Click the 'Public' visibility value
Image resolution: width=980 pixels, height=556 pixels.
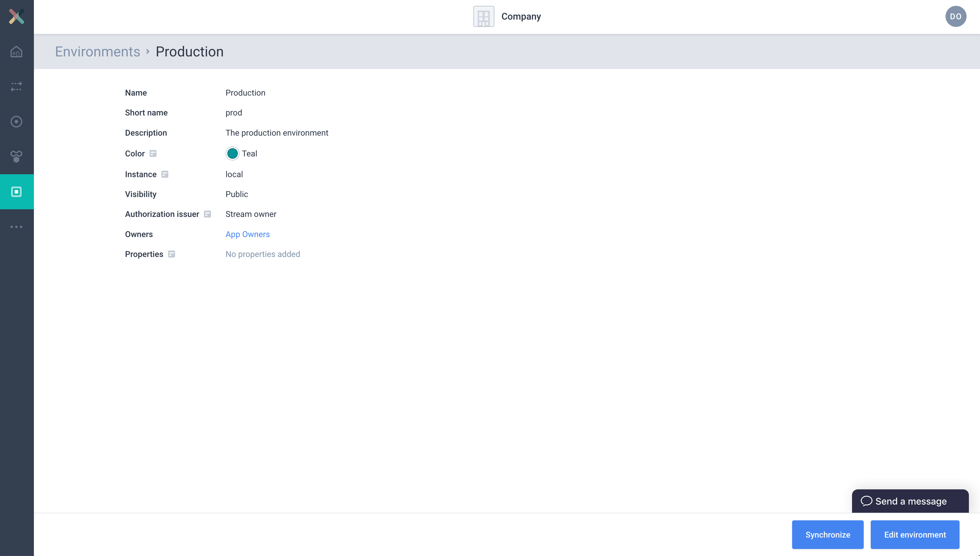coord(237,194)
